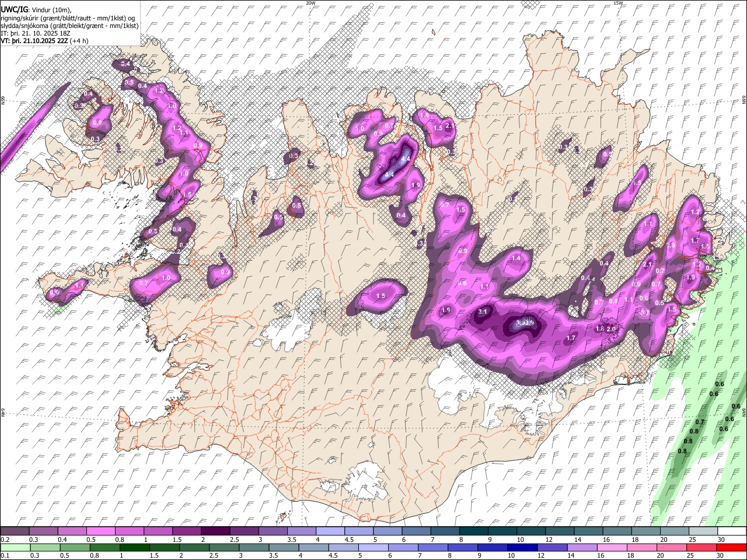The height and width of the screenshot is (560, 747).
Task: Click the '18' label in upper legend row
Action: point(635,540)
